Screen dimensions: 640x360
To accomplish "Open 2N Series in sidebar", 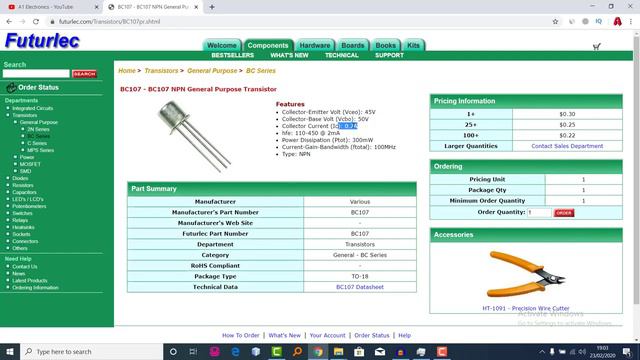I will 38,129.
